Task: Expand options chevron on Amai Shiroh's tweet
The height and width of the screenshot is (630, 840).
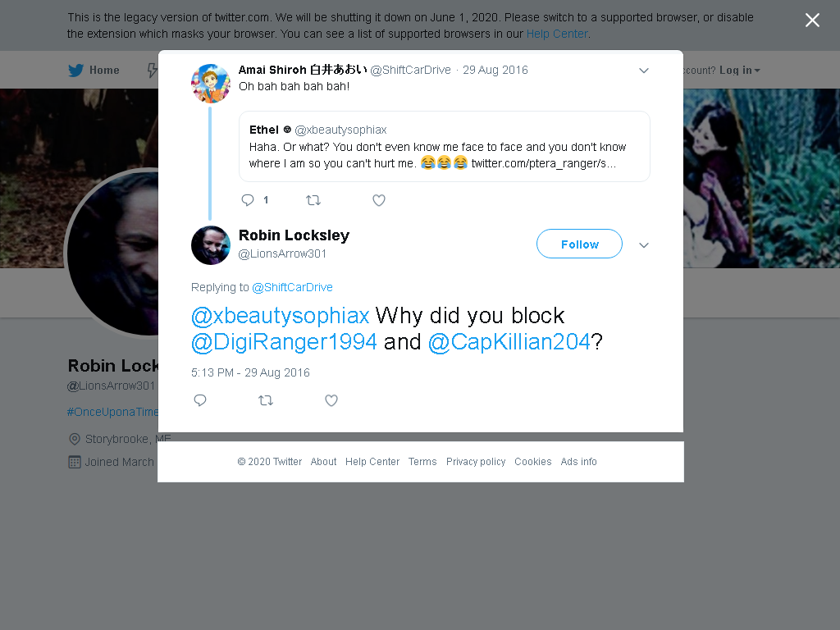Action: [644, 71]
